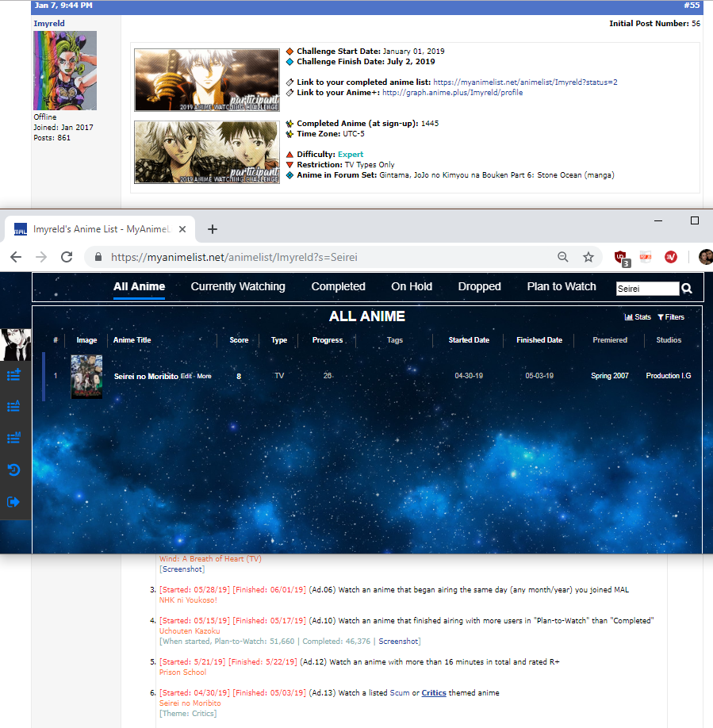Viewport: 713px width, 728px height.
Task: Switch to the Completed tab
Action: pyautogui.click(x=338, y=286)
